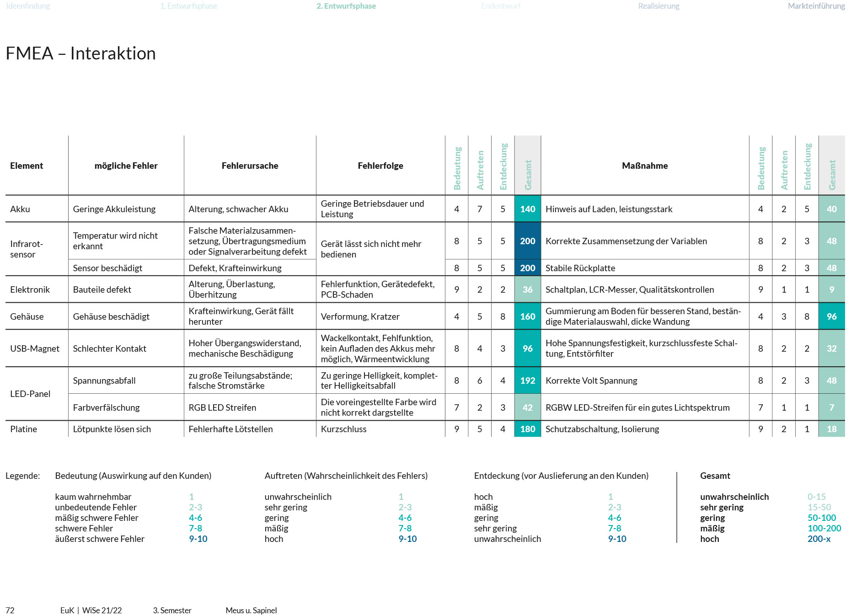
Task: Select the 200-x range in the Gesamt legend
Action: point(819,539)
